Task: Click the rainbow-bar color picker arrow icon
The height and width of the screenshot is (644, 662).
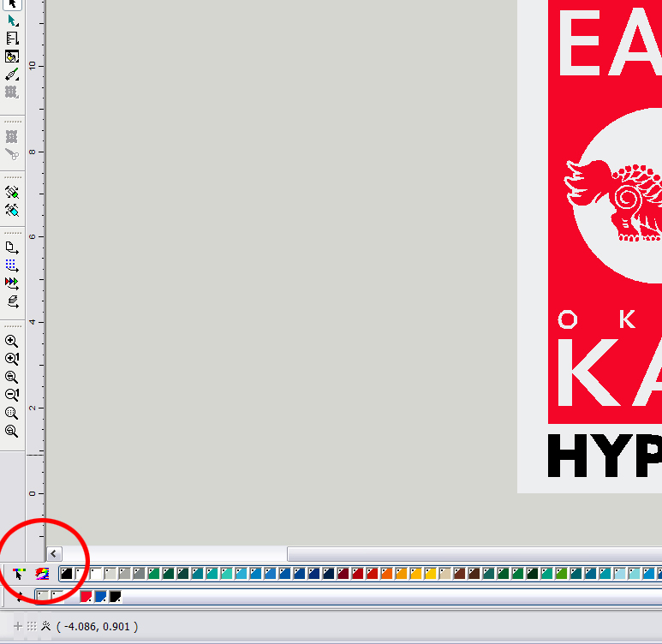Action: [x=19, y=574]
